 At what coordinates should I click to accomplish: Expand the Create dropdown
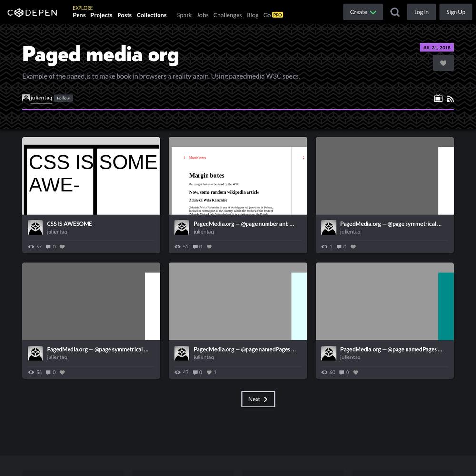click(363, 12)
